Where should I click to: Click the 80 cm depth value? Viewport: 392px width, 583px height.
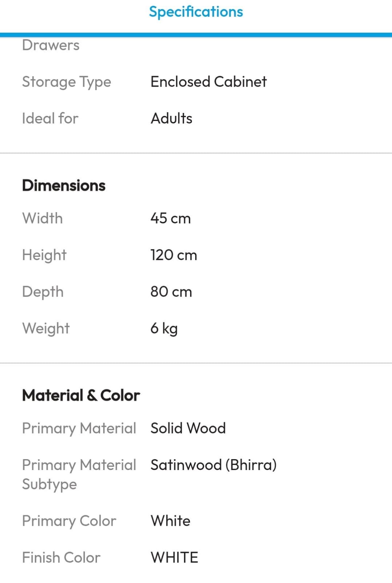pos(171,291)
